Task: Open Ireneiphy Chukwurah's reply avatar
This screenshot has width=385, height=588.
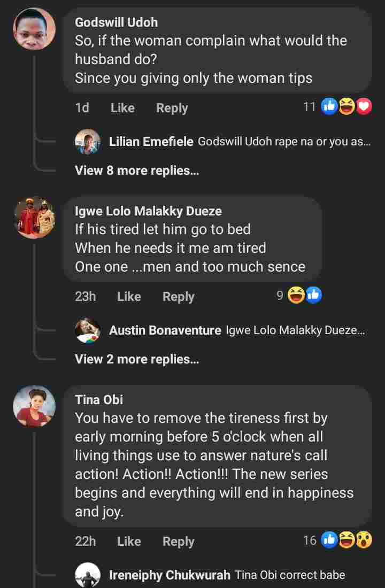Action: coord(88,575)
